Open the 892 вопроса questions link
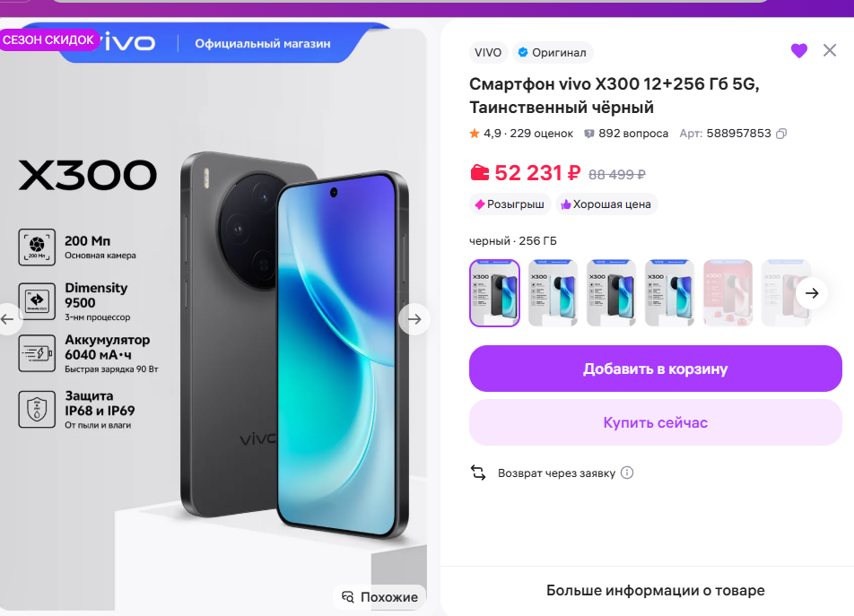The width and height of the screenshot is (854, 616). pyautogui.click(x=626, y=134)
